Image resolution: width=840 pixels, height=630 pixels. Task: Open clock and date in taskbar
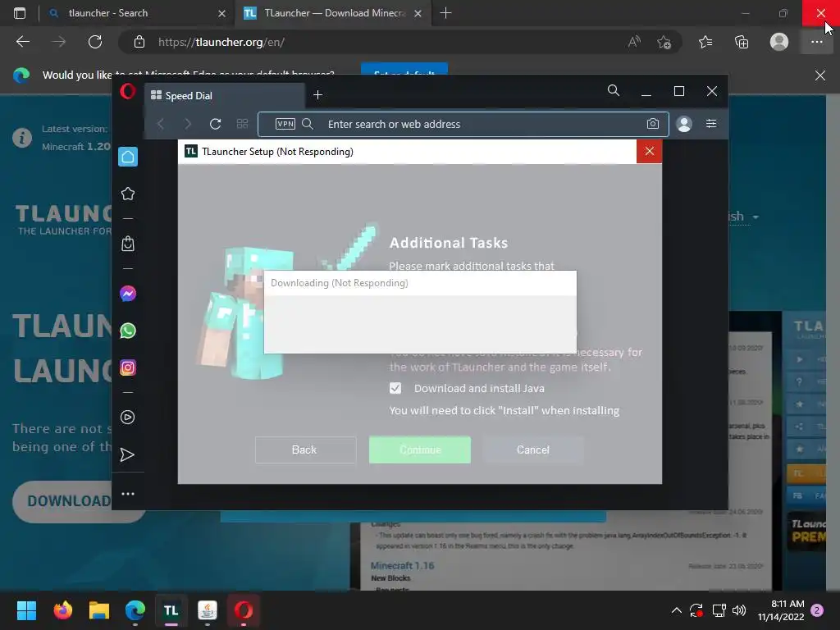[x=781, y=610]
